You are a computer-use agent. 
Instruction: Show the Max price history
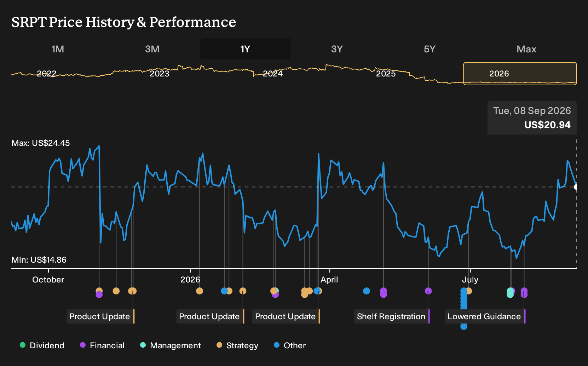pos(526,49)
